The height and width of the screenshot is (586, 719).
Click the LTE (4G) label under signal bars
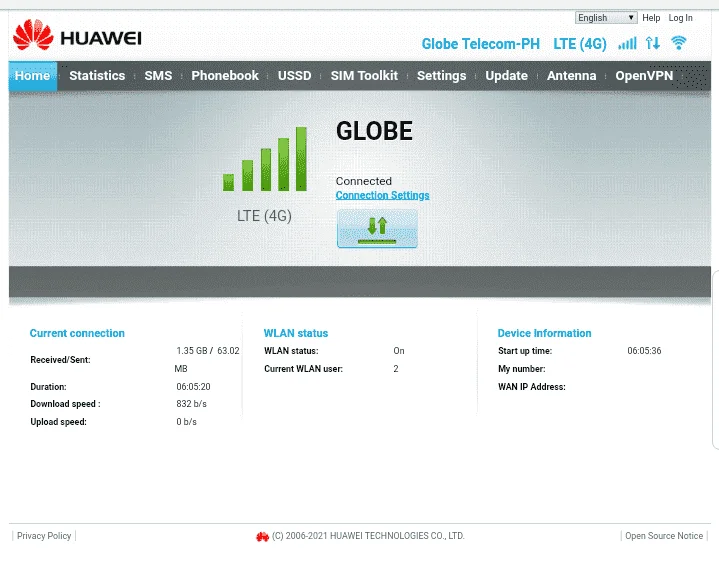click(264, 216)
